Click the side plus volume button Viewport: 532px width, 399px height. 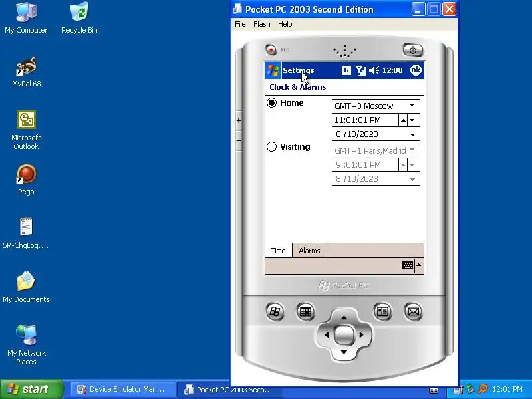click(x=239, y=120)
